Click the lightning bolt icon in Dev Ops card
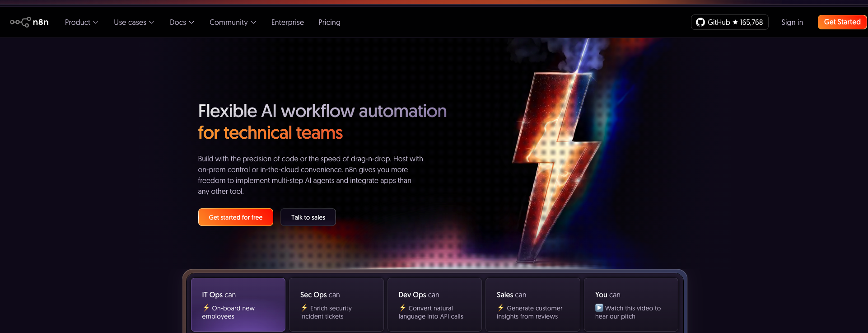This screenshot has height=333, width=868. (403, 308)
